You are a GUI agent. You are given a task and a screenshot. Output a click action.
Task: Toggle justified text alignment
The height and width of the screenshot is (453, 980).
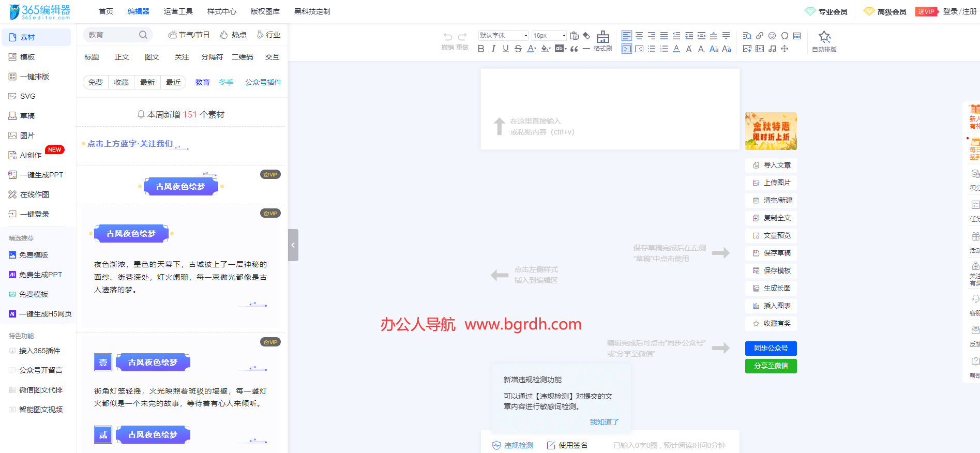click(x=664, y=36)
